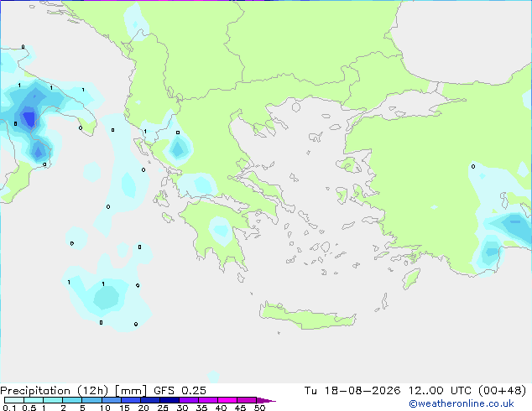The height and width of the screenshot is (411, 532).
Task: Select the 2–5 mm legend color swatch
Action: [72, 400]
